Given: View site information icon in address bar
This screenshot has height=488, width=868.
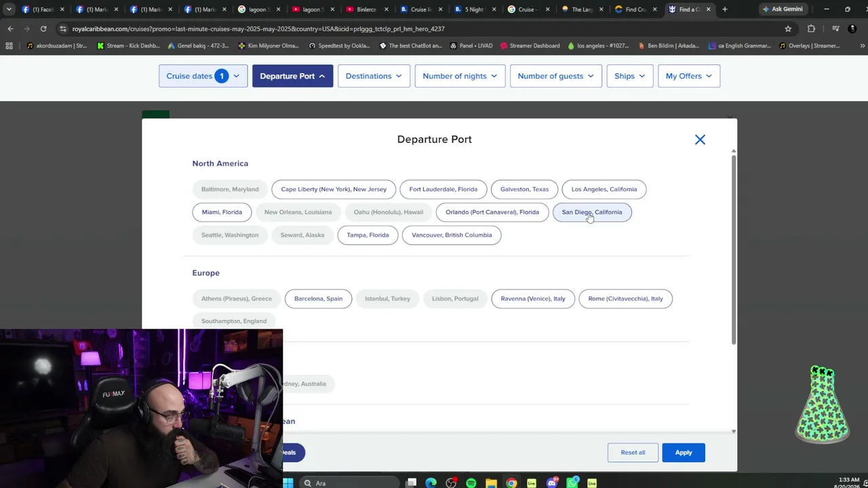Looking at the screenshot, I should (x=63, y=28).
